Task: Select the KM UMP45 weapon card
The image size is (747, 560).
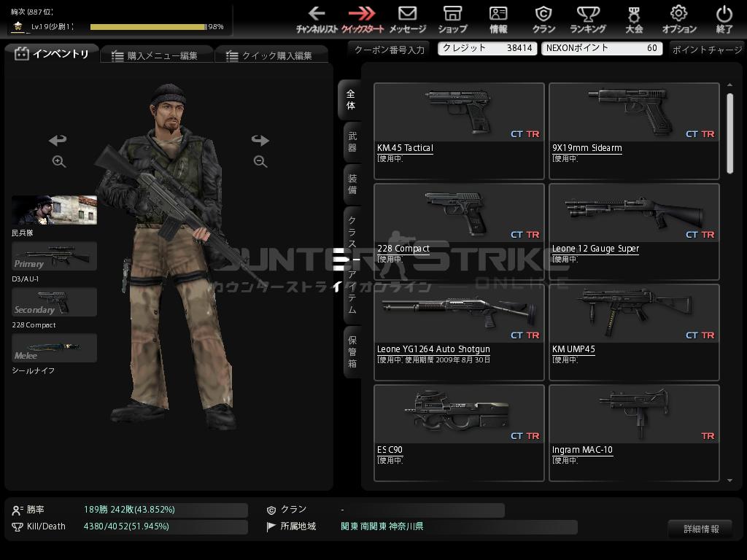Action: coord(634,332)
